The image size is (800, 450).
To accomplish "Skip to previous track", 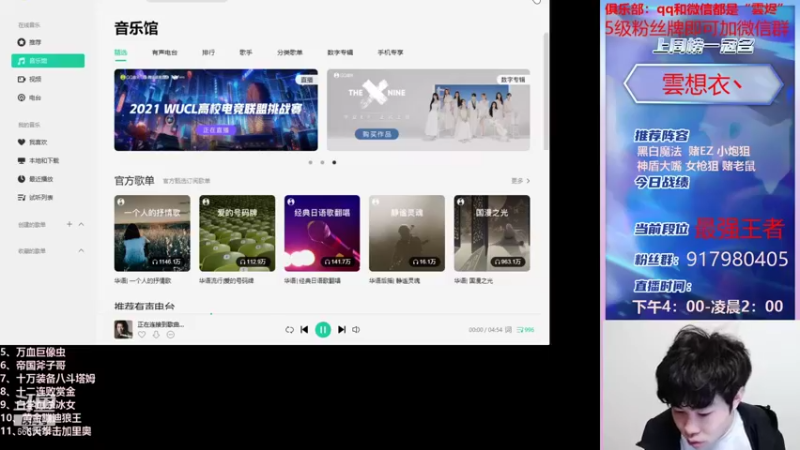I will point(304,330).
